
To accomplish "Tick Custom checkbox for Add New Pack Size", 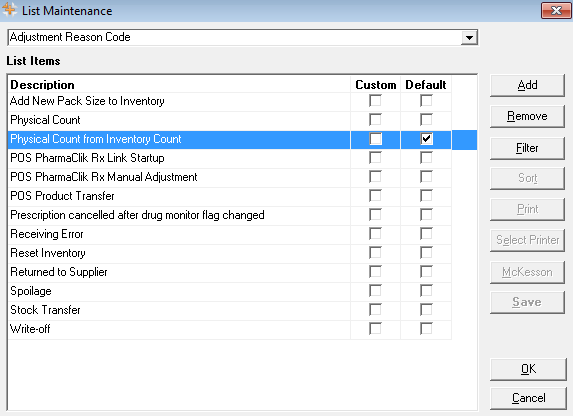I will tap(375, 101).
